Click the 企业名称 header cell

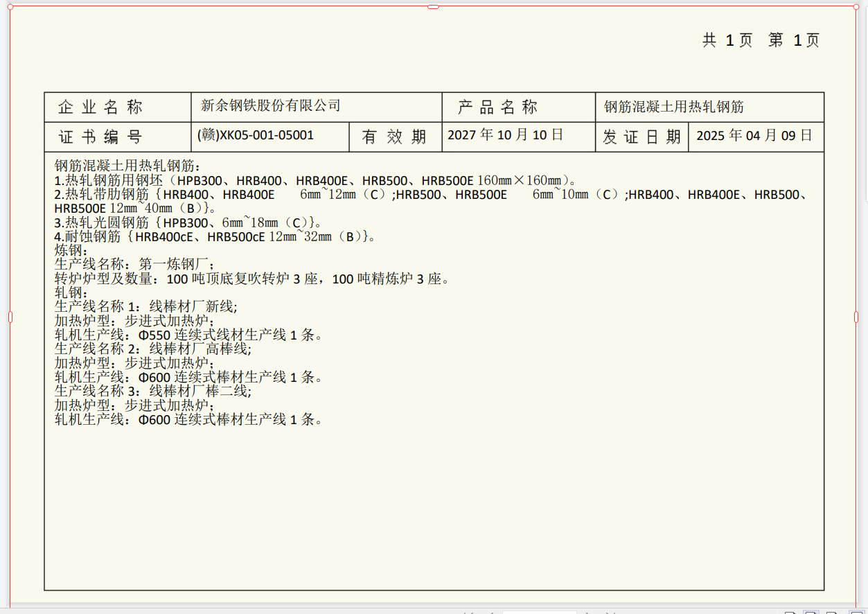click(x=101, y=107)
